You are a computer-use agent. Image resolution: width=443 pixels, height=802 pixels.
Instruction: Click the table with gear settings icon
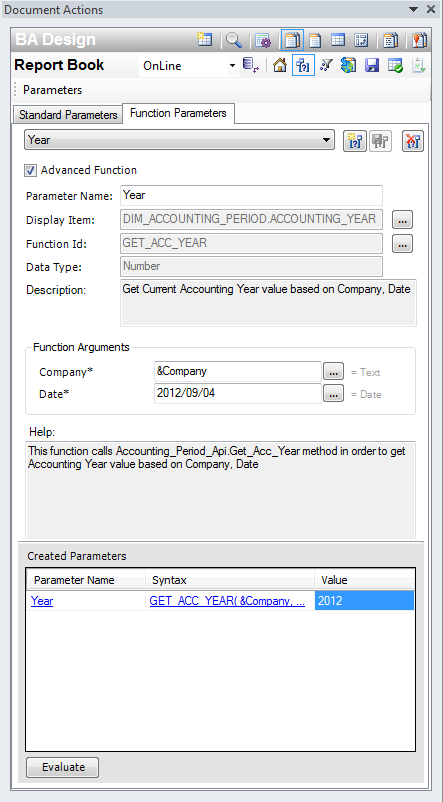tap(264, 40)
